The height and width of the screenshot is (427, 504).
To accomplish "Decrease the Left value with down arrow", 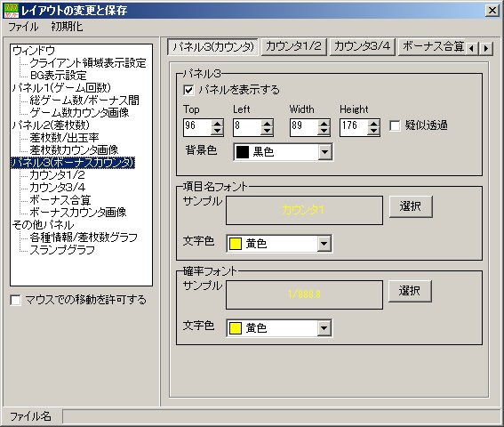I will pos(267,132).
